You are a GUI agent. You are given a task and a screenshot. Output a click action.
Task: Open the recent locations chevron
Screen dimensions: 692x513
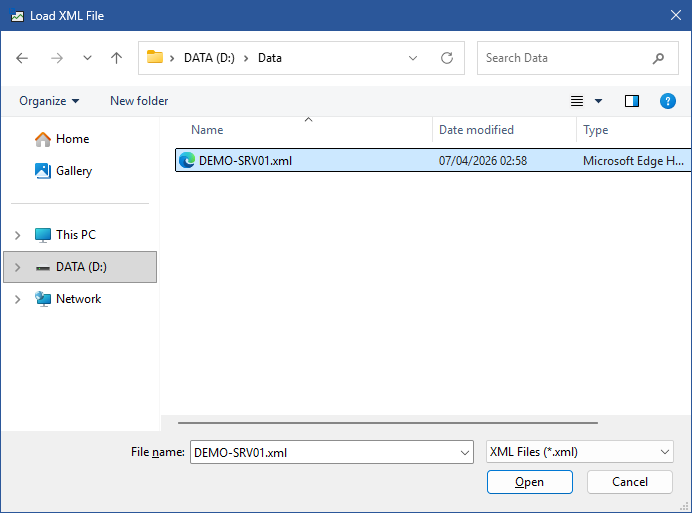click(87, 58)
